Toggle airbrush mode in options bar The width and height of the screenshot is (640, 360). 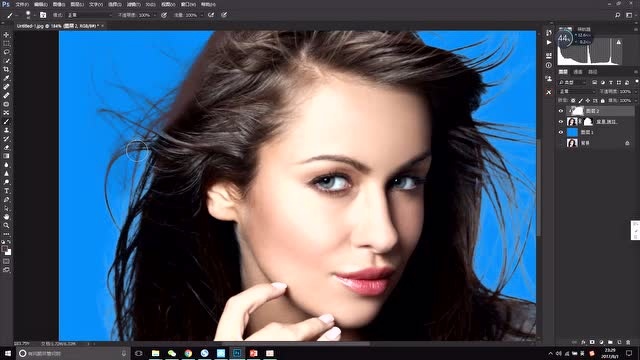pos(211,15)
